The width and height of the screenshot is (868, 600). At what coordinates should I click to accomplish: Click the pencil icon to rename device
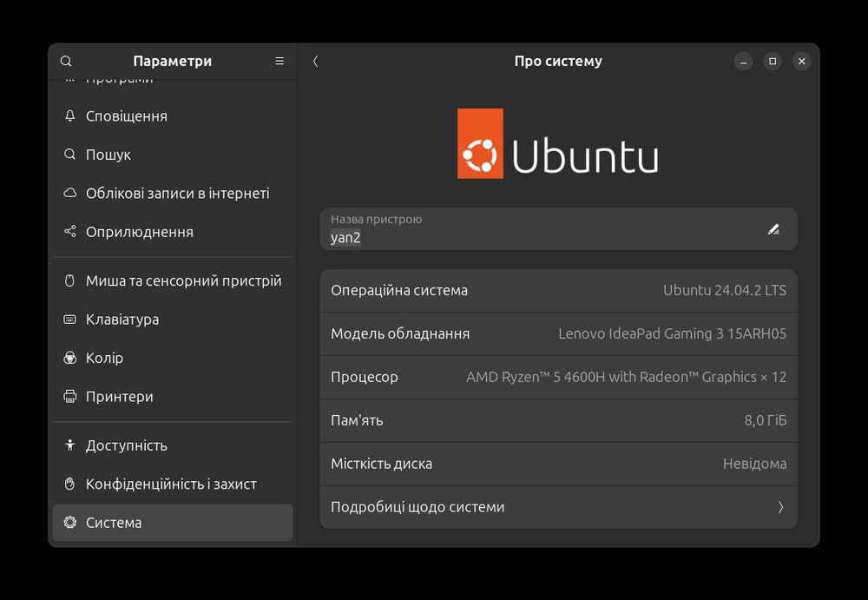(x=773, y=229)
